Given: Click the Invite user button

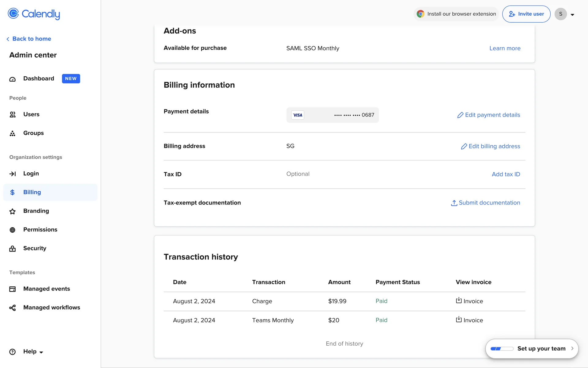Looking at the screenshot, I should (526, 14).
